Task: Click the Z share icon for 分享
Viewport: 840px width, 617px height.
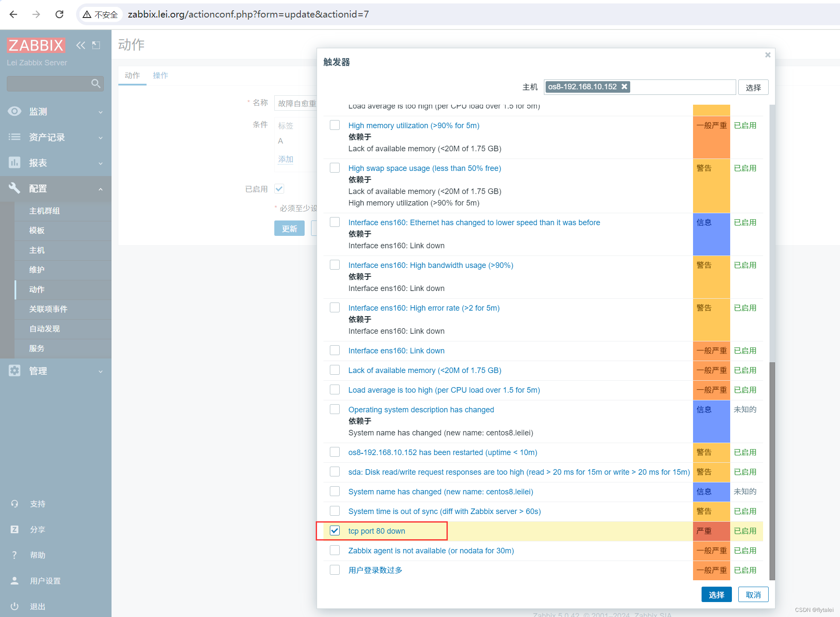Action: 15,529
